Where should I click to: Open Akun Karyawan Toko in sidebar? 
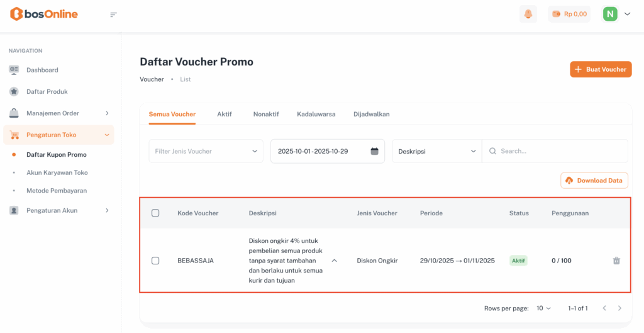coord(57,172)
